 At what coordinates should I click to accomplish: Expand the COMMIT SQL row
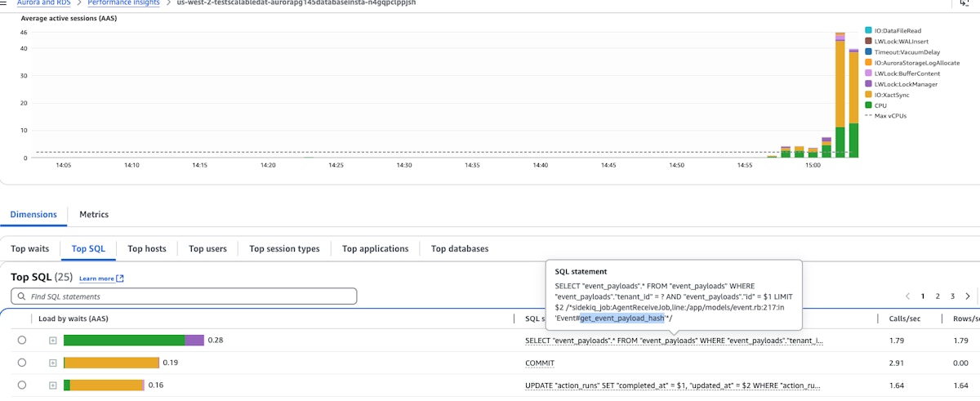52,363
